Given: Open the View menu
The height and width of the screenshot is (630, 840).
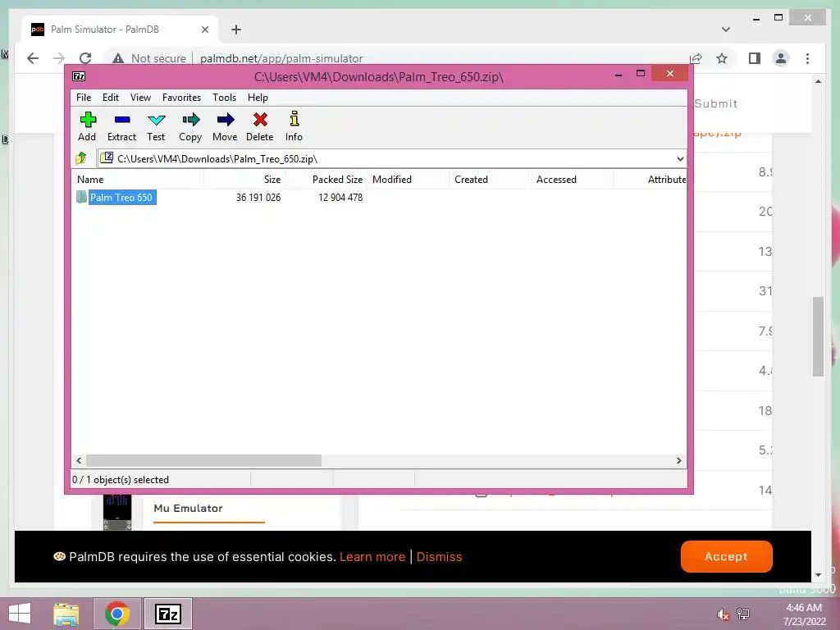Looking at the screenshot, I should [x=140, y=98].
